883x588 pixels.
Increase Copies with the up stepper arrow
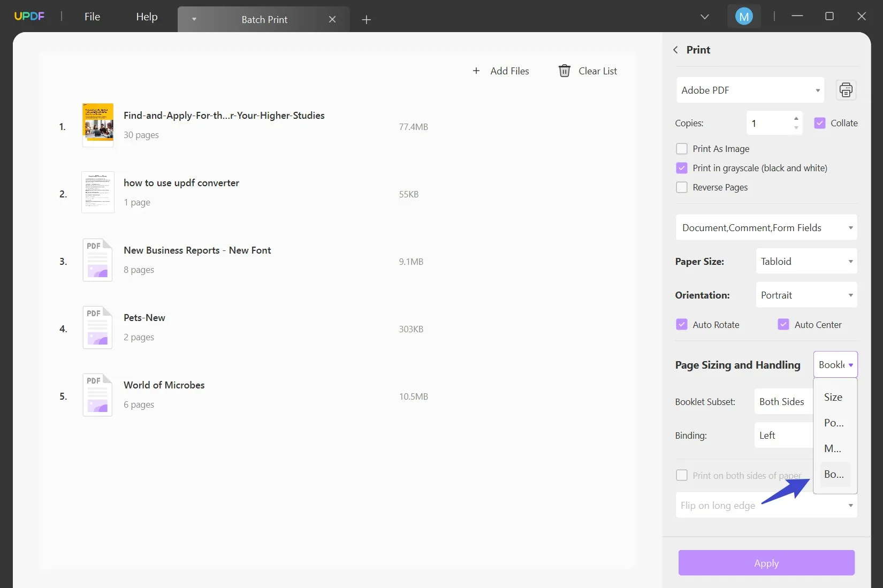click(x=796, y=119)
